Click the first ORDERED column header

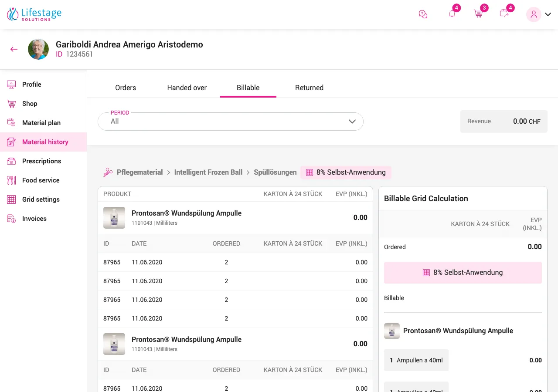point(226,243)
